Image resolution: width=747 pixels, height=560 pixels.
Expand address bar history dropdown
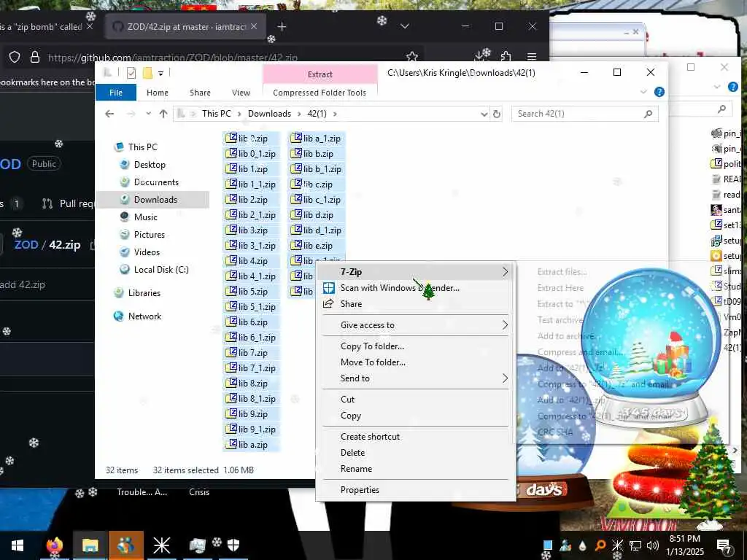(484, 114)
